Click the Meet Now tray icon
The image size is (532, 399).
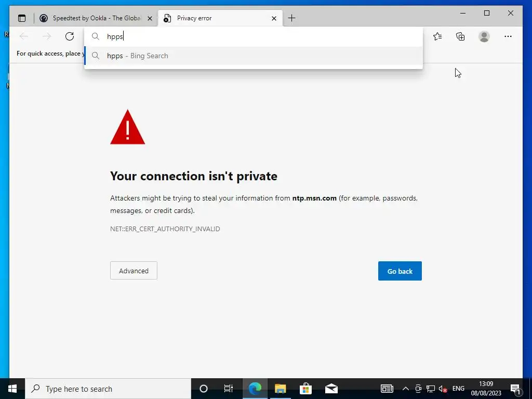(x=418, y=389)
